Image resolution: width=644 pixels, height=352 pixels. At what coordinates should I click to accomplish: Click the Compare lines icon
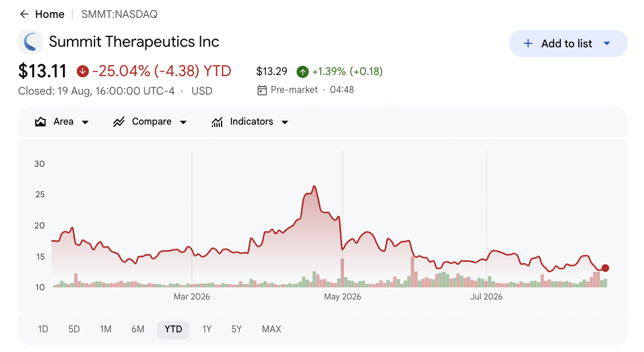click(x=119, y=122)
